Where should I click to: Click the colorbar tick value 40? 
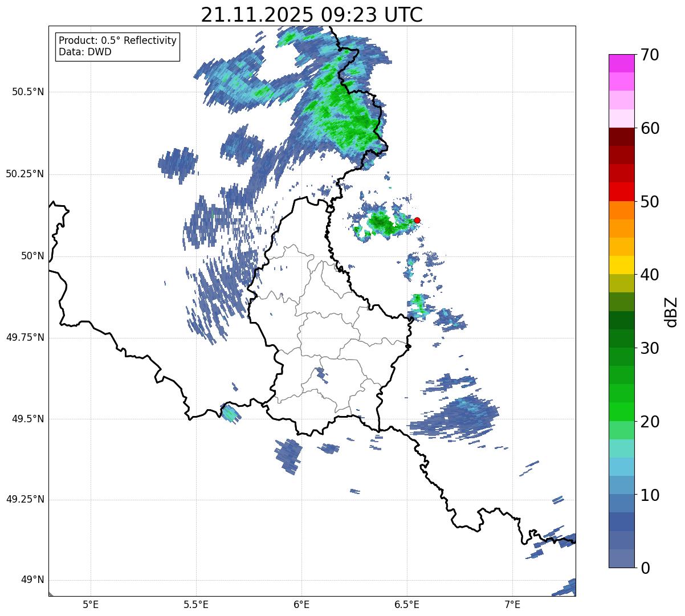click(x=650, y=275)
